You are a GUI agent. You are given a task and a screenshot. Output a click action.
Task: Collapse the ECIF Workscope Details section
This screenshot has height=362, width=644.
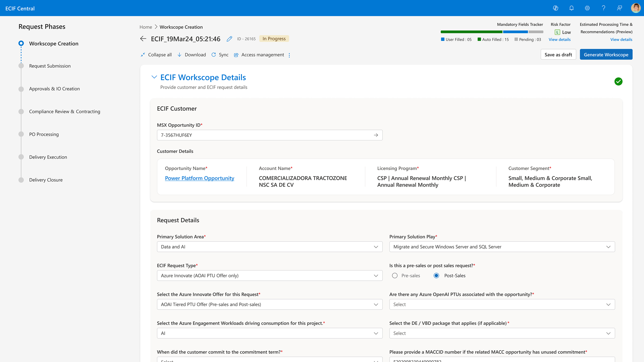pos(154,77)
